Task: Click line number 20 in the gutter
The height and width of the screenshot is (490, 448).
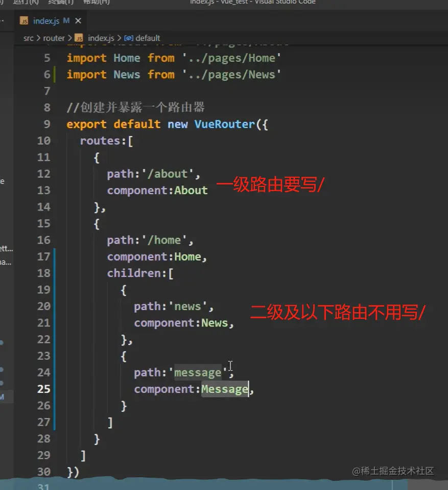Action: coord(44,307)
